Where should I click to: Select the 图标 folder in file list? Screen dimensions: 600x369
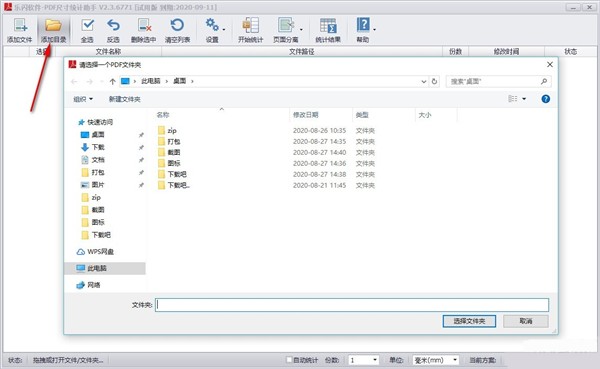[174, 163]
